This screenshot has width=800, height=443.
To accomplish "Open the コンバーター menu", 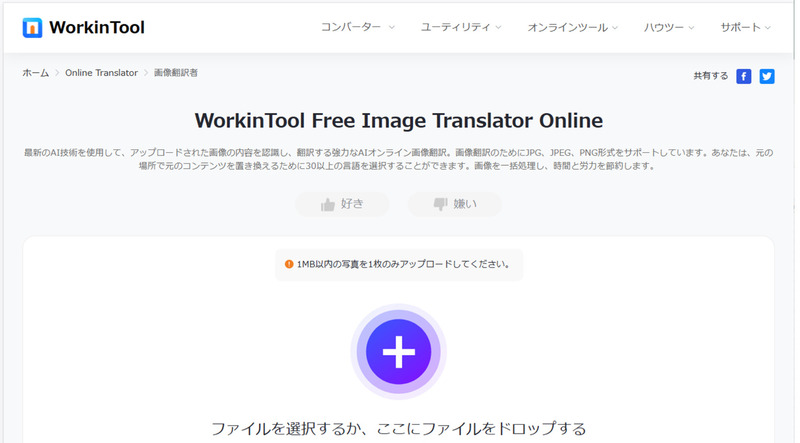I will tap(358, 27).
